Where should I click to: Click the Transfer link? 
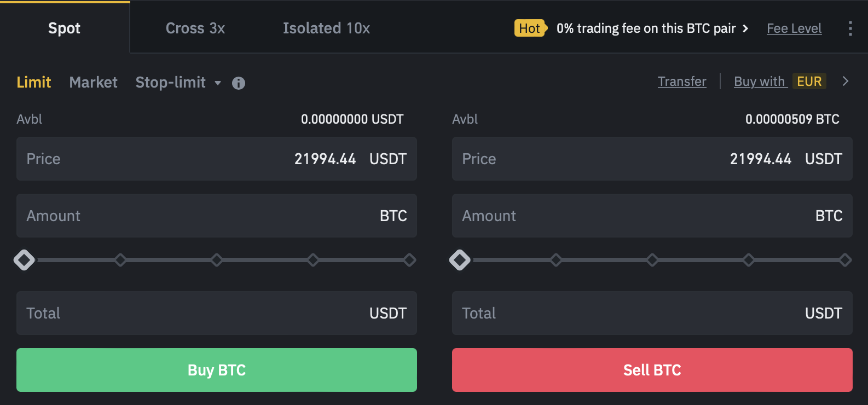(682, 82)
